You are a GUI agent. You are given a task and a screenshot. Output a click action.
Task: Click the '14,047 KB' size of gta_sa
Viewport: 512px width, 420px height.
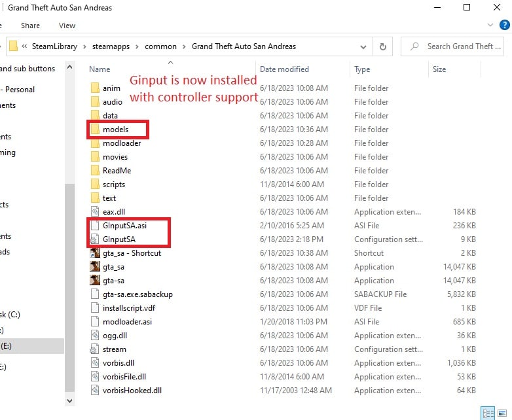459,267
